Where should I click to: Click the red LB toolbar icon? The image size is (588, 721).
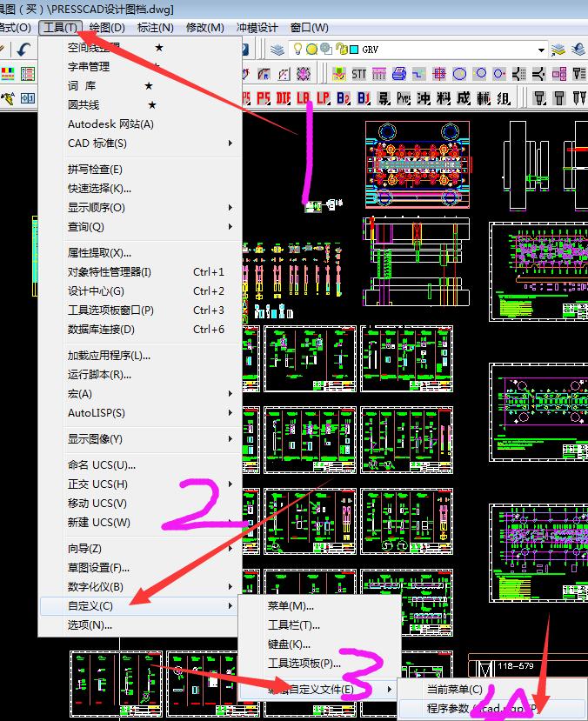coord(303,98)
